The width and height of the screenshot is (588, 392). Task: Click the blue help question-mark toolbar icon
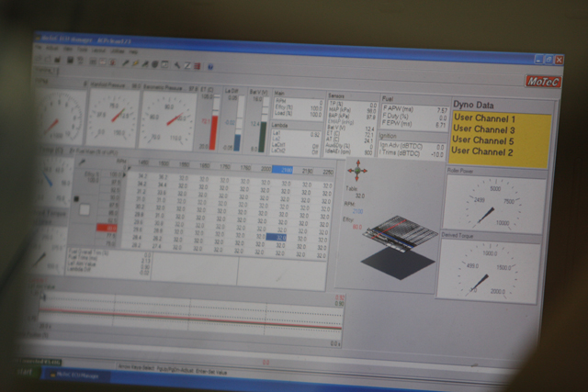click(x=210, y=67)
